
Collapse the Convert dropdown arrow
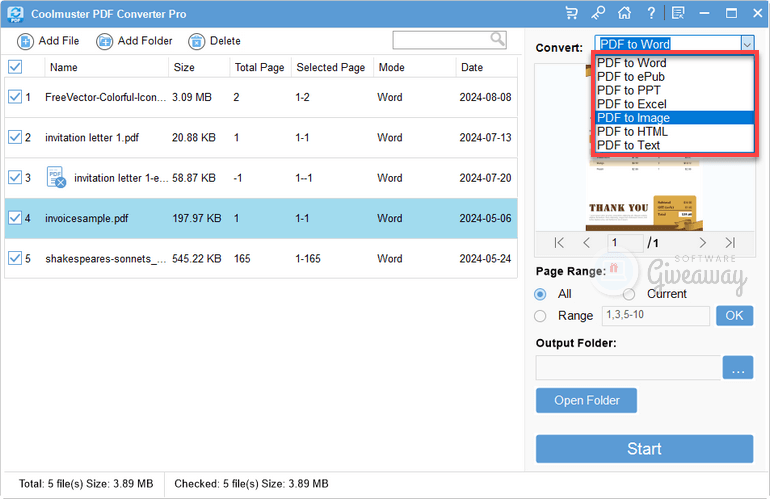tap(747, 44)
